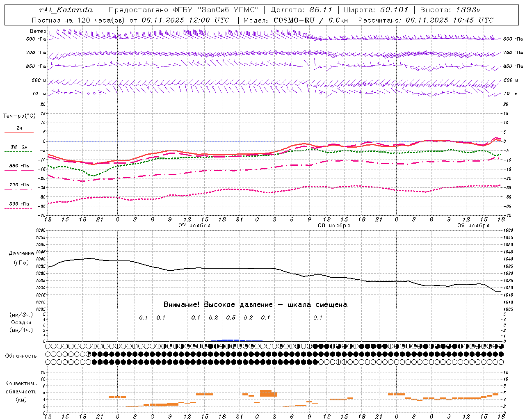This screenshot has width=525, height=420.
Task: Select the 0.5 precipitation amount value
Action: tap(231, 317)
